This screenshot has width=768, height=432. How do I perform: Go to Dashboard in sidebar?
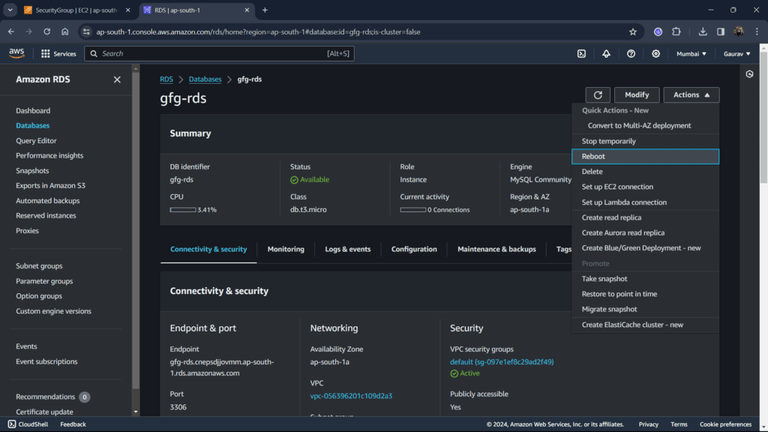pyautogui.click(x=33, y=111)
